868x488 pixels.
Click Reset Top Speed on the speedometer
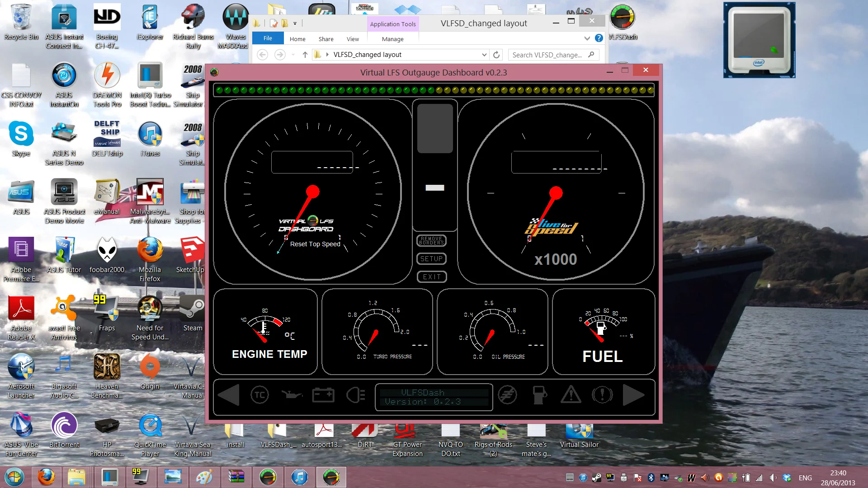pyautogui.click(x=315, y=244)
